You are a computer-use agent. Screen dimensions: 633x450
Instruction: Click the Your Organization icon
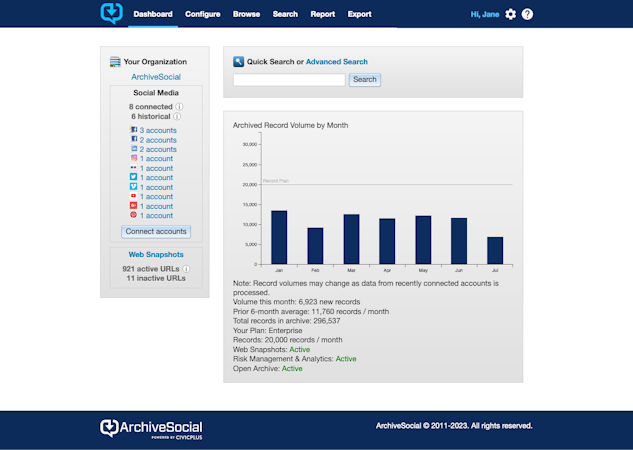(115, 62)
